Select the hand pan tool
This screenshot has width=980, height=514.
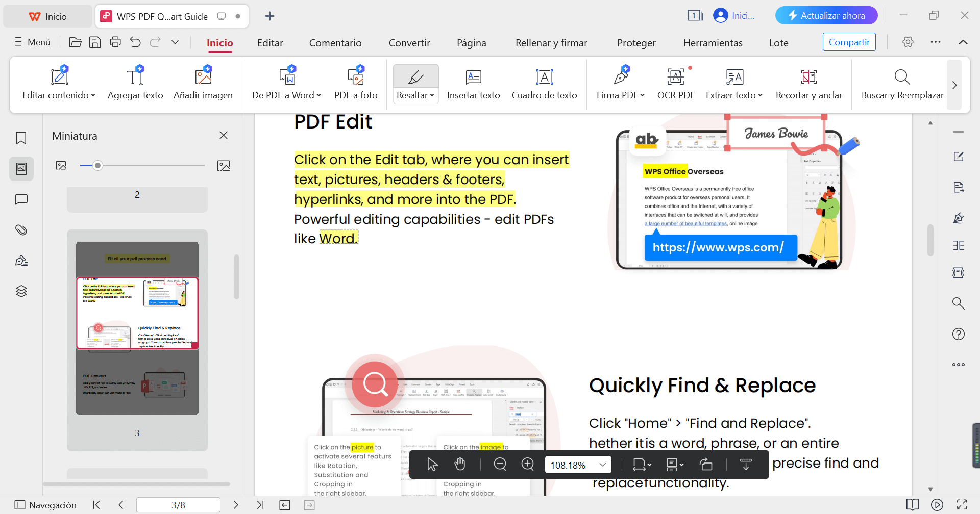click(x=460, y=464)
